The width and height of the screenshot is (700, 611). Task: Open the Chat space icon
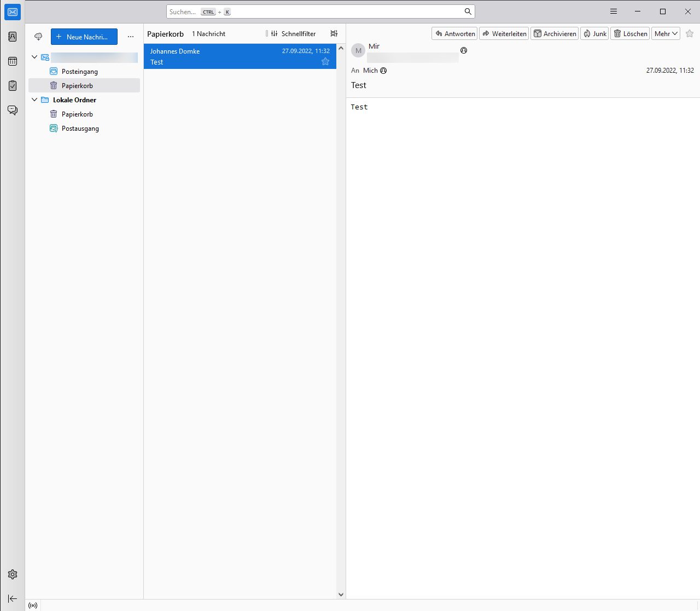pyautogui.click(x=13, y=110)
